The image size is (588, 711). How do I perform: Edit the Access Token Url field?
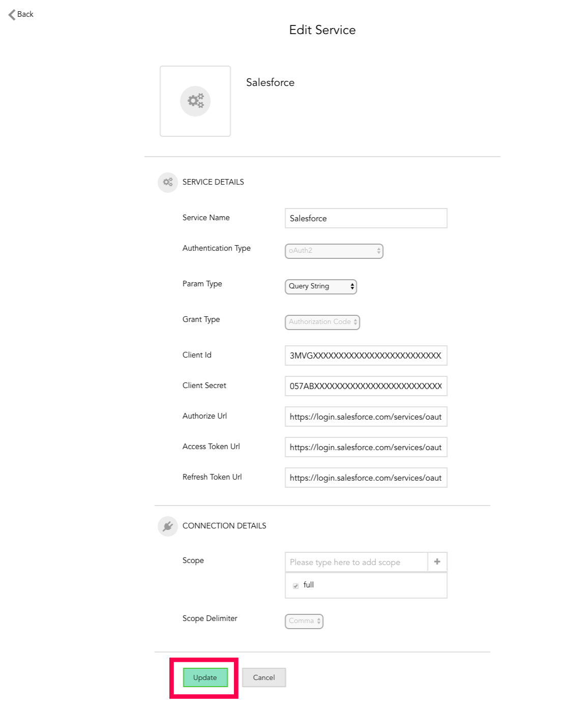[366, 447]
